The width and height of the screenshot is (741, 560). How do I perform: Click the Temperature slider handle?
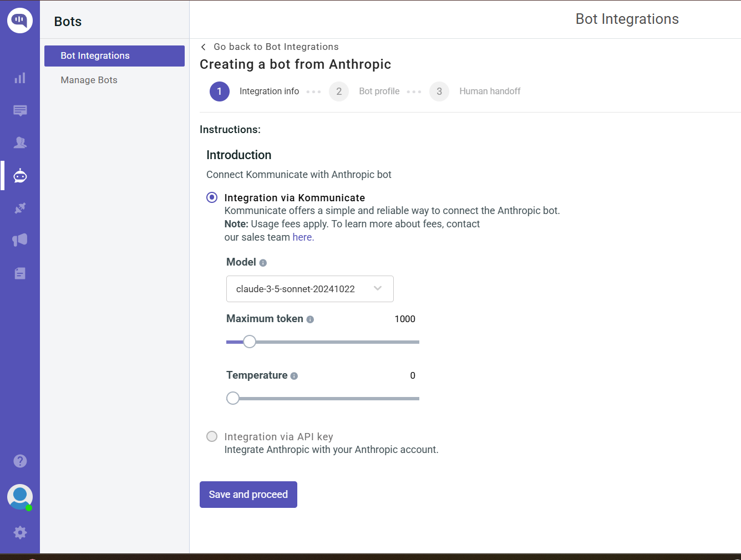[233, 398]
